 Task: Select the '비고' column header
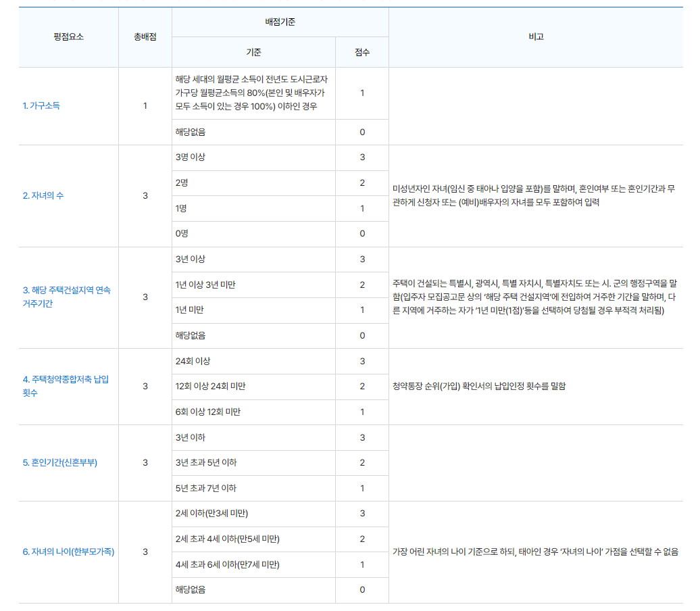point(536,37)
